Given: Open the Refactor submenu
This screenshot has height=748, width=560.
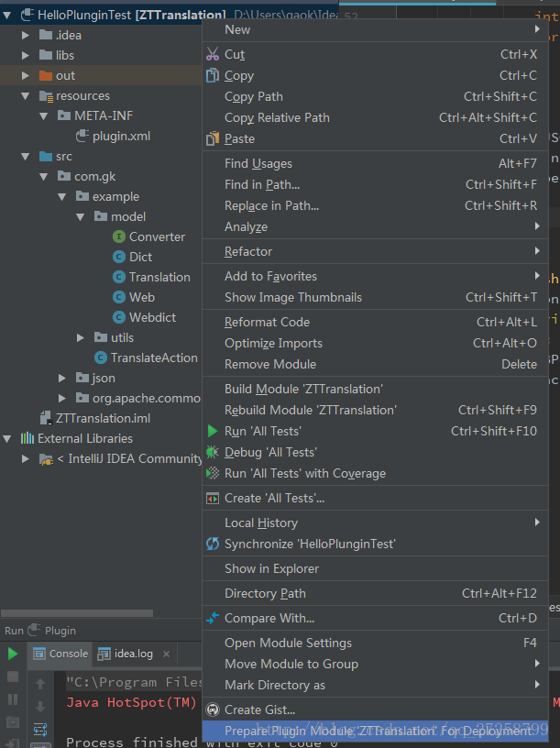Looking at the screenshot, I should tap(376, 251).
